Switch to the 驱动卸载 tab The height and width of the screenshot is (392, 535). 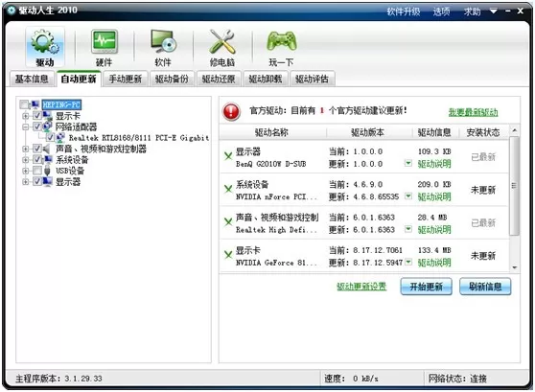[x=266, y=80]
